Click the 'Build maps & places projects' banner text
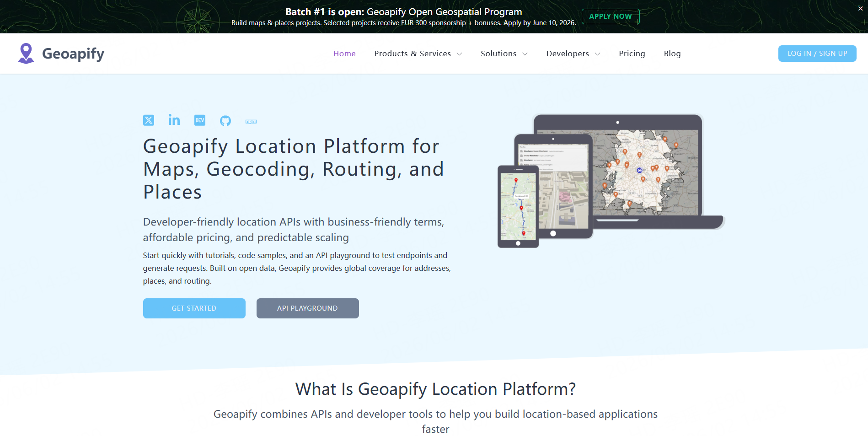Image resolution: width=868 pixels, height=436 pixels. tap(404, 23)
